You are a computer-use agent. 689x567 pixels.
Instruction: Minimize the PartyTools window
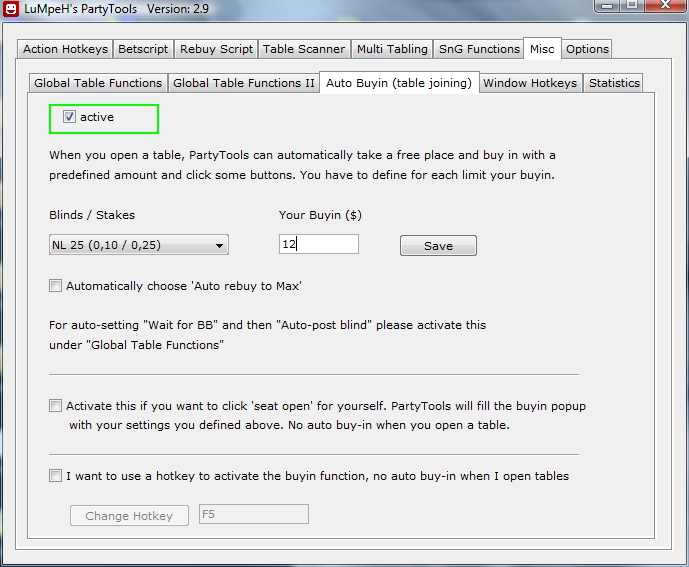[x=608, y=6]
